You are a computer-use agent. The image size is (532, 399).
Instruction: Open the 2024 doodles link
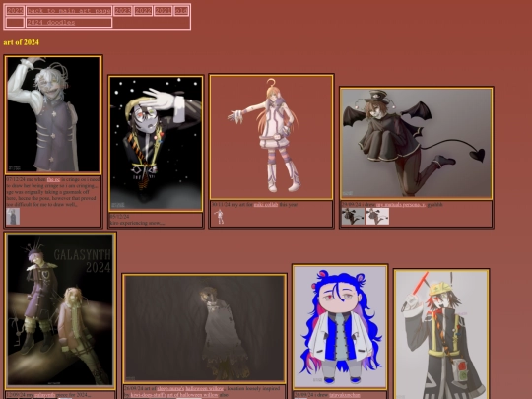coord(51,23)
